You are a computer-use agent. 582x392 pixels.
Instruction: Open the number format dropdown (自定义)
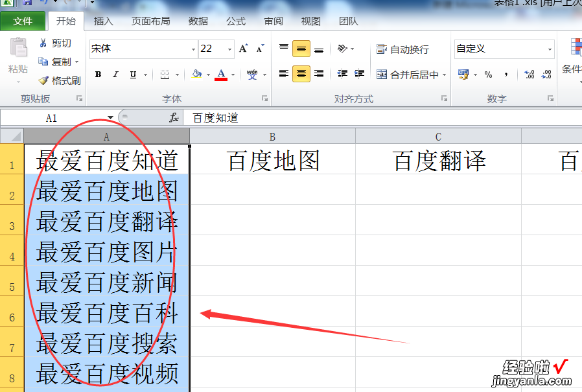[x=550, y=49]
